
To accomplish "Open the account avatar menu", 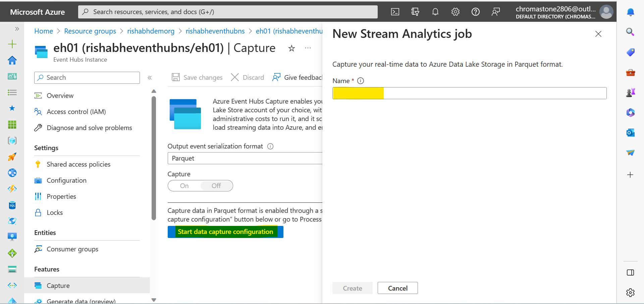I will pos(606,12).
